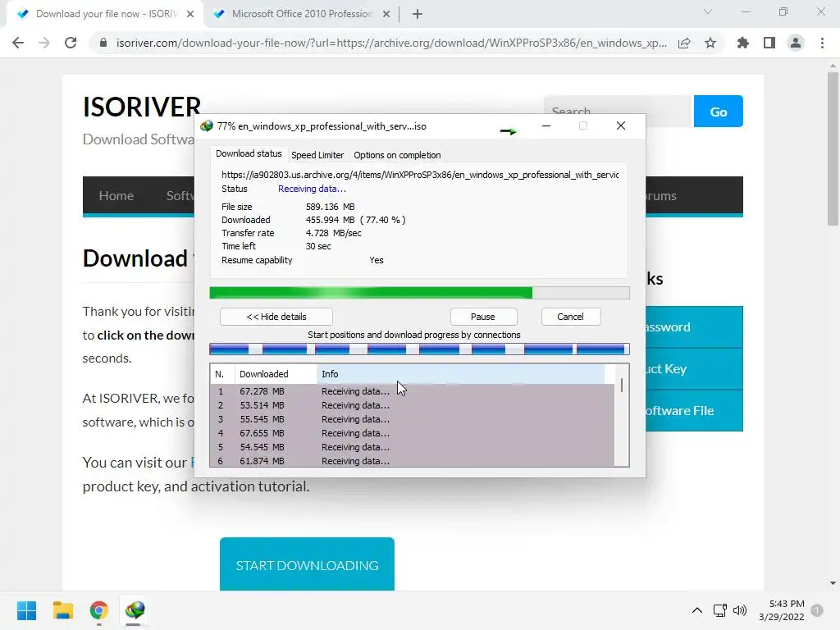Bookmark this page with the star icon
840x630 pixels.
[710, 43]
